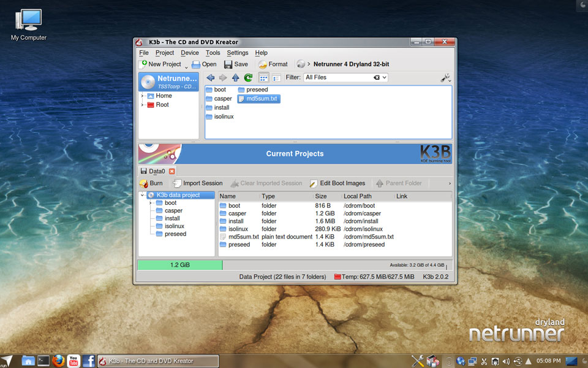Open the Tools menu
The width and height of the screenshot is (588, 368).
point(213,53)
